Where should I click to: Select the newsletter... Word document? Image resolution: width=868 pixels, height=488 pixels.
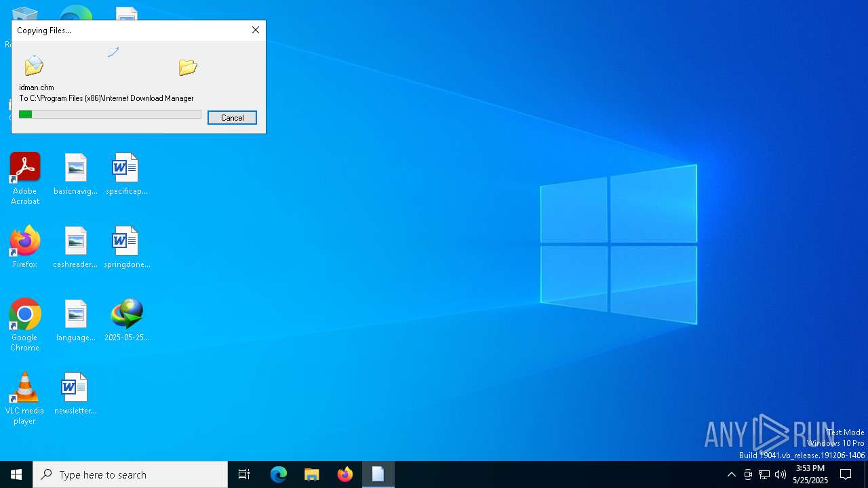75,394
